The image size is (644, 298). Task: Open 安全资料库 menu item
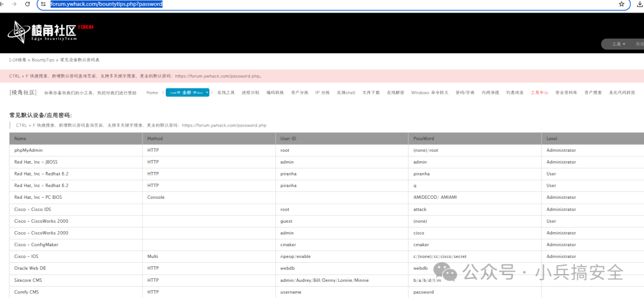566,93
